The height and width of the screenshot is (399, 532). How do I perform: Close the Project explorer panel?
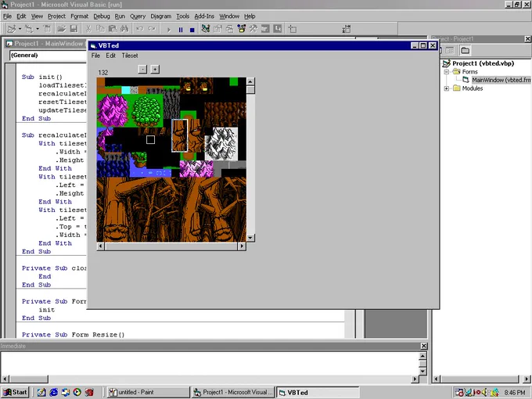527,39
